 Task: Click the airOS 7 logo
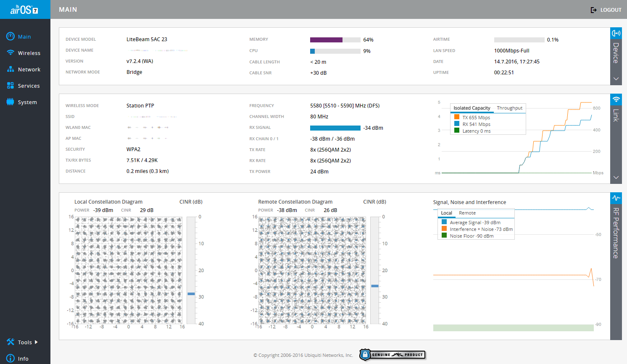click(24, 9)
